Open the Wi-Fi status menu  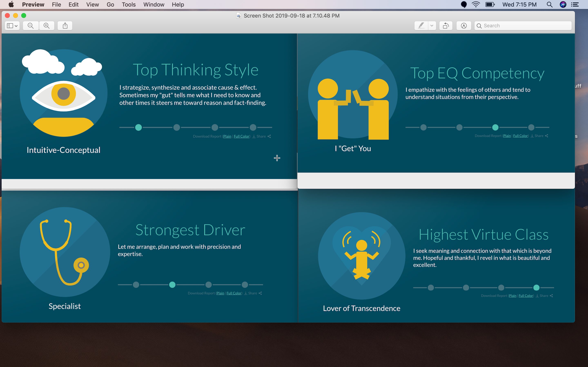coord(476,5)
